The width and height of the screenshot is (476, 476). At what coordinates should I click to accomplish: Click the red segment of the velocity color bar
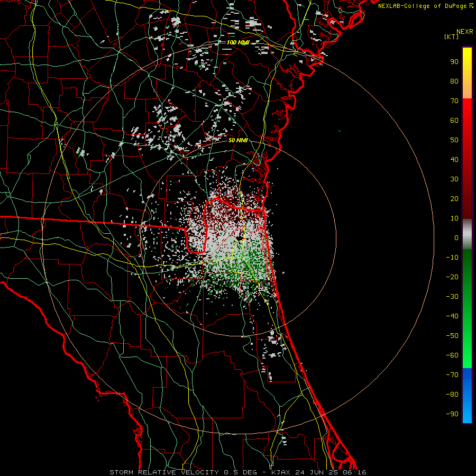point(467,159)
